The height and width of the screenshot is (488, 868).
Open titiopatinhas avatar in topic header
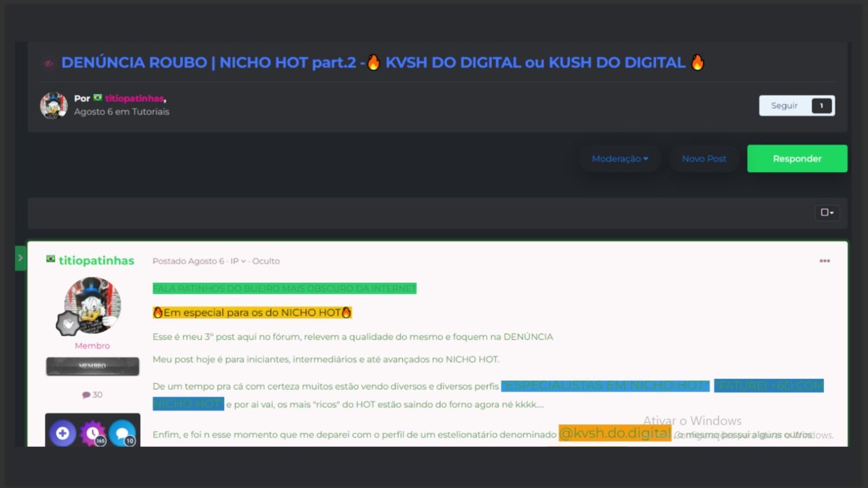click(54, 106)
